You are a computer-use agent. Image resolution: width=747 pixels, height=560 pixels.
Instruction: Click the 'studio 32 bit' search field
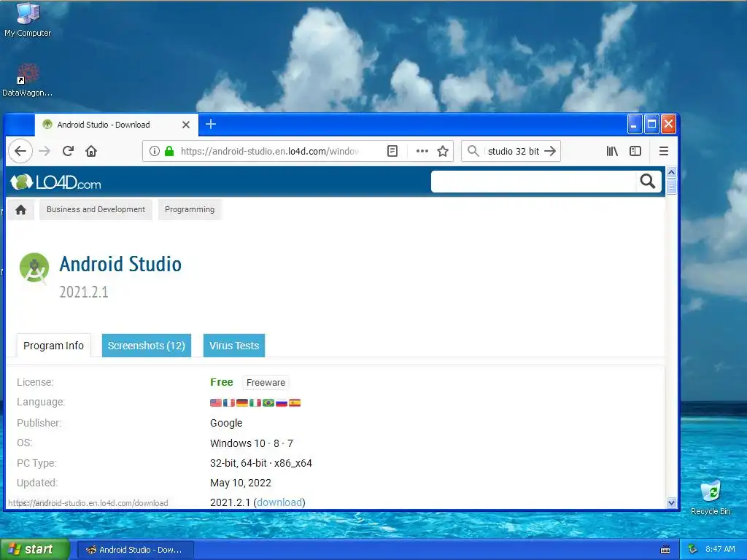coord(513,152)
